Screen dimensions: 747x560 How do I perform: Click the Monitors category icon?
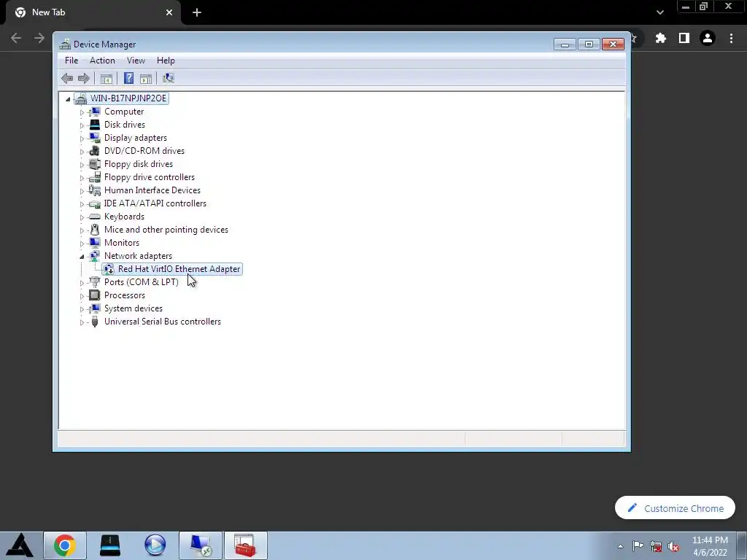point(95,242)
